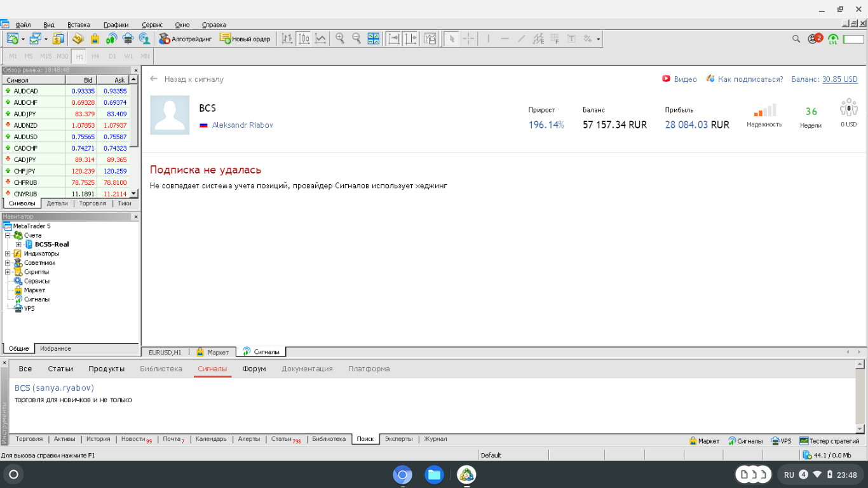Open Google Chrome from the shelf
This screenshot has height=488, width=868.
[x=402, y=475]
